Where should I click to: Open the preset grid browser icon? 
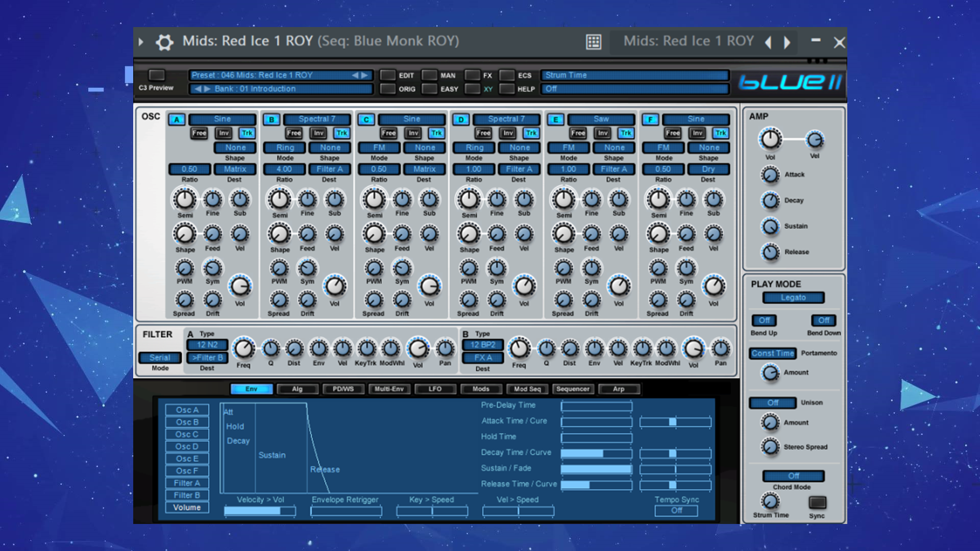pos(594,42)
